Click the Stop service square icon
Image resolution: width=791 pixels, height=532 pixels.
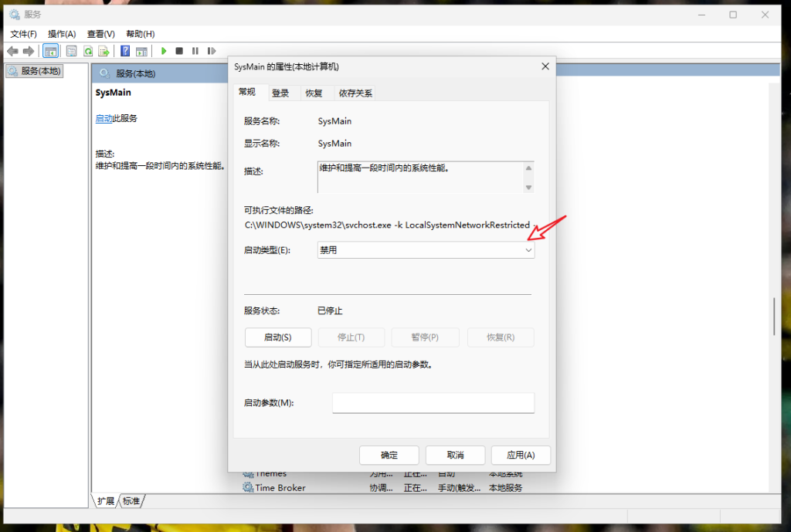(179, 51)
